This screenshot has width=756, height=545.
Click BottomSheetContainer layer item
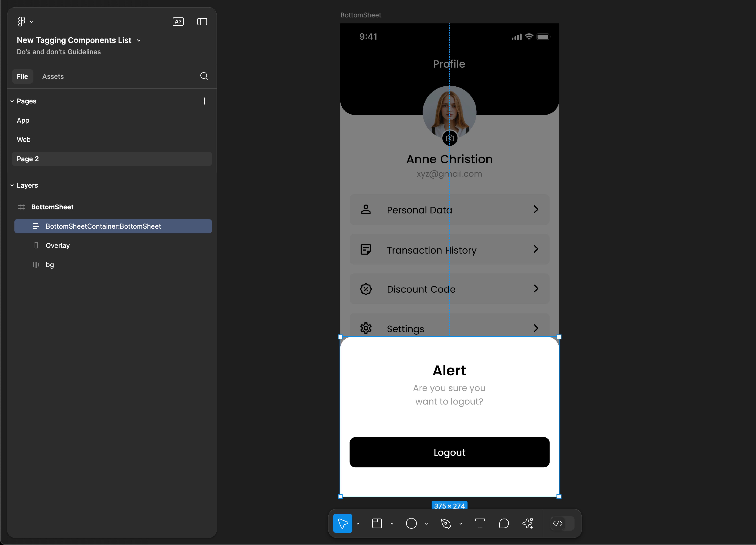pos(113,226)
